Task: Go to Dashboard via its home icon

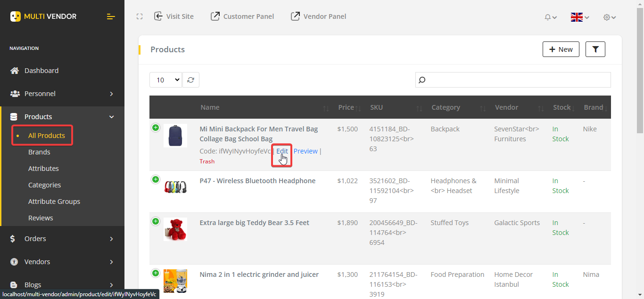Action: tap(15, 70)
